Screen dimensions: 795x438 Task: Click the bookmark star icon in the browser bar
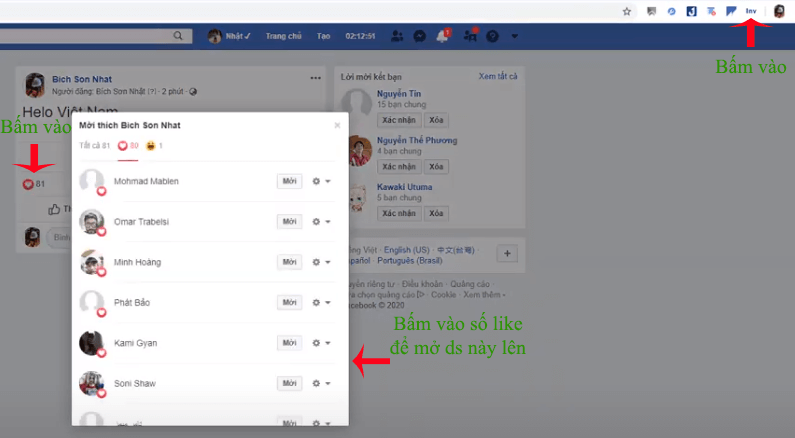[x=627, y=11]
